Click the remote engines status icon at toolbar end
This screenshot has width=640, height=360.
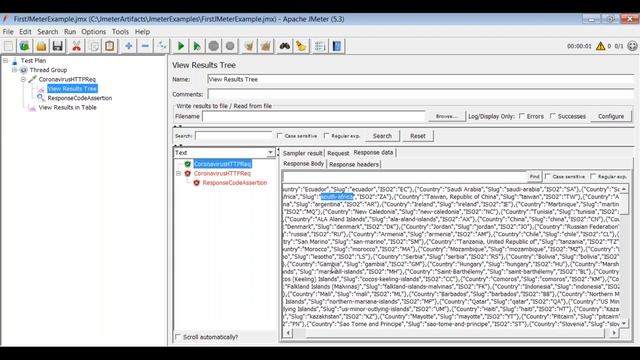[632, 46]
